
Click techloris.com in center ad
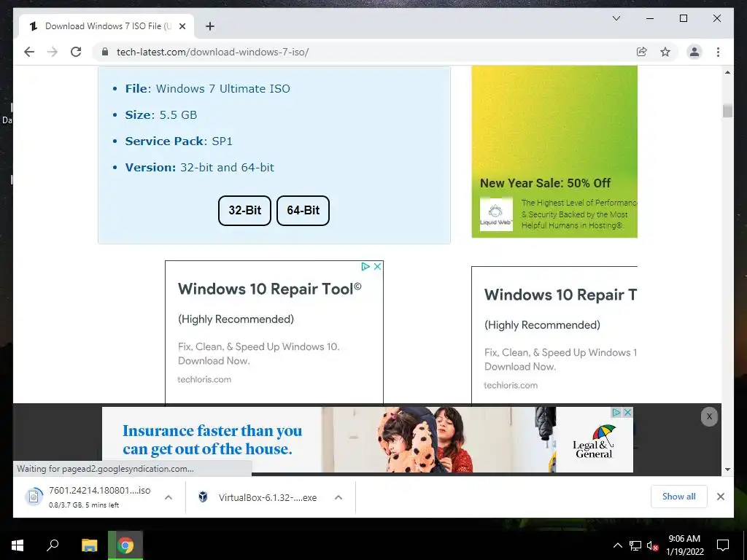pos(204,379)
